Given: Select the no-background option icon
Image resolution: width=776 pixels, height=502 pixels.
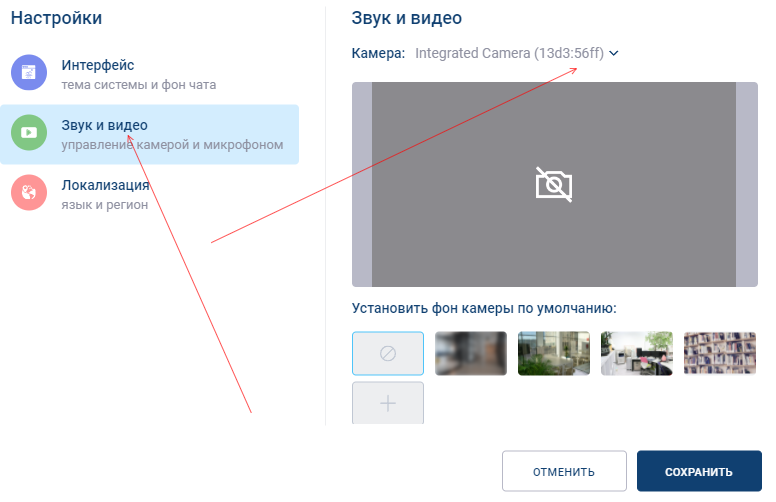Looking at the screenshot, I should point(388,354).
